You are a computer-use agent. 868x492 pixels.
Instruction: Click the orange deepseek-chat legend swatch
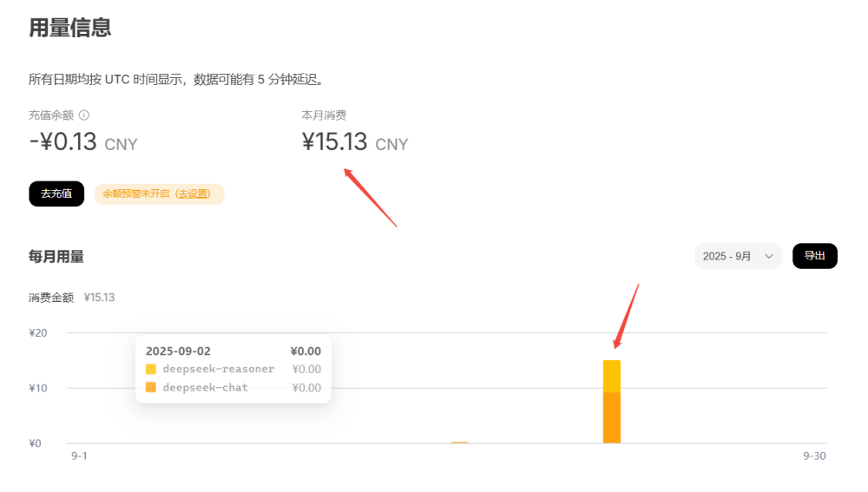coord(151,387)
